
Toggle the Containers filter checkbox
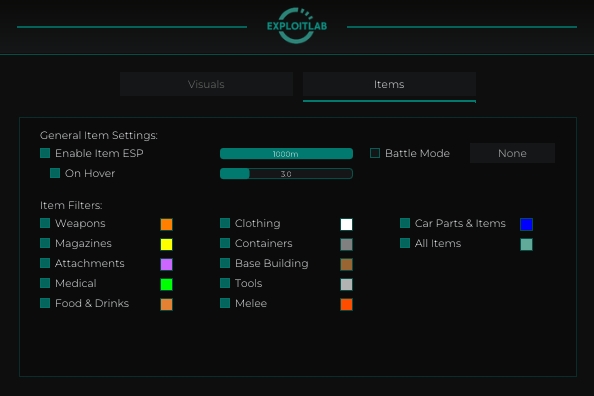tap(225, 243)
